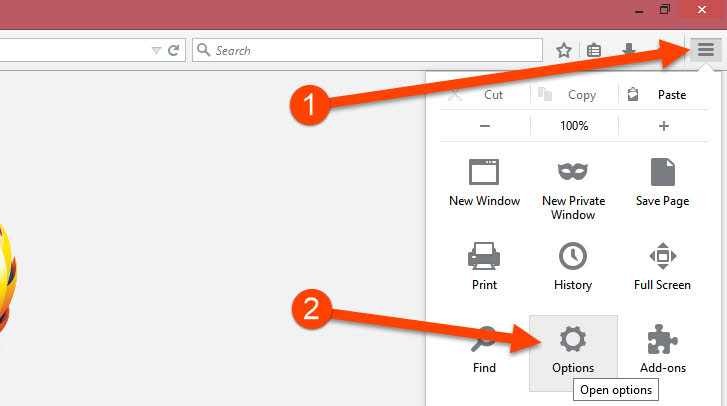Open the downloads arrow icon

(629, 49)
